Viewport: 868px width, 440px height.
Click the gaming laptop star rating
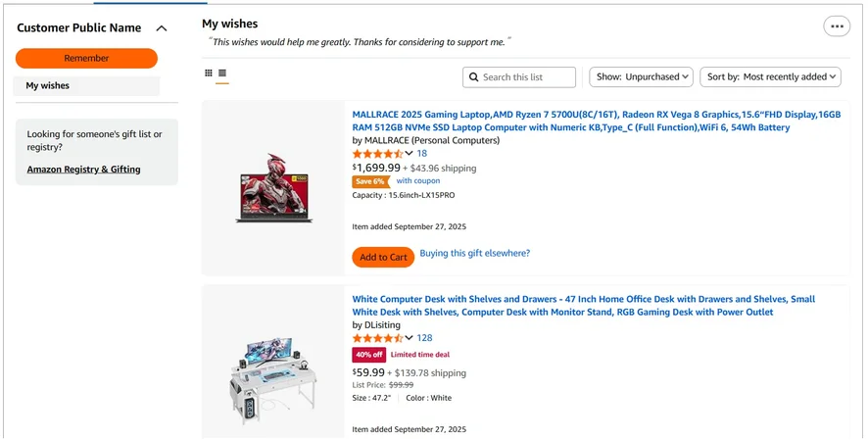tap(377, 154)
